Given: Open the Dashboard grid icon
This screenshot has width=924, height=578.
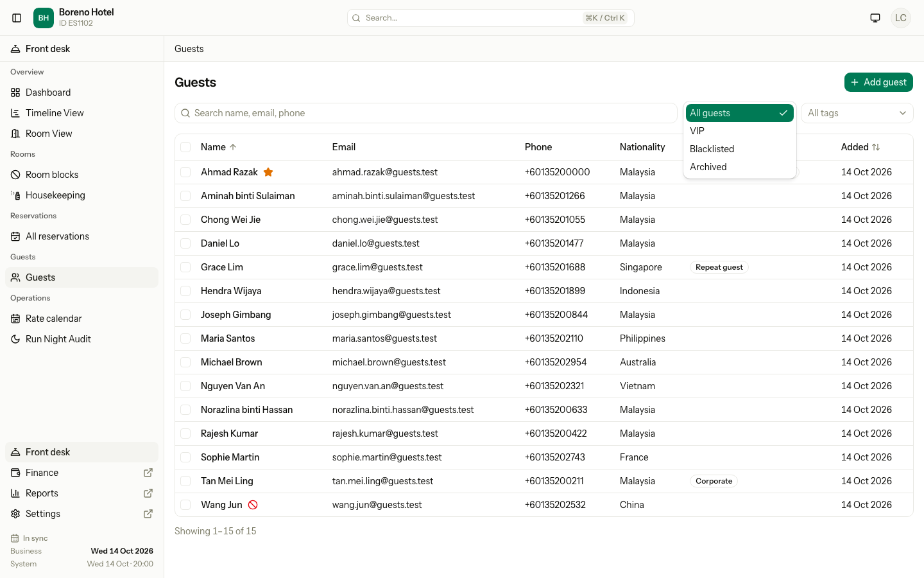Looking at the screenshot, I should tap(15, 92).
